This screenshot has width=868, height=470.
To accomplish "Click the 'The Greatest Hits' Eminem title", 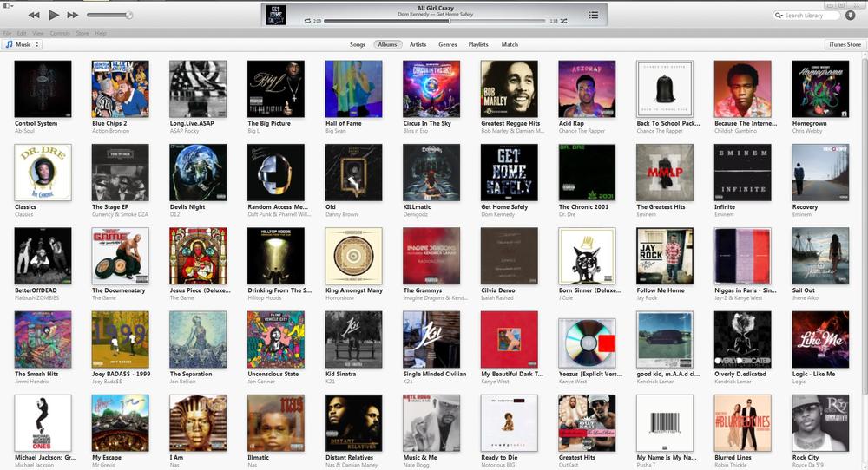I will [661, 206].
